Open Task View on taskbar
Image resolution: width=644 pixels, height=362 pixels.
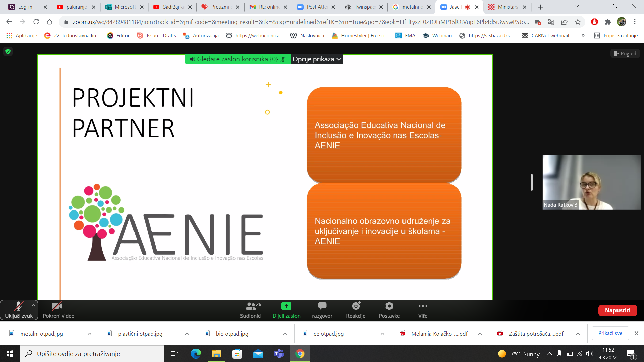(174, 354)
